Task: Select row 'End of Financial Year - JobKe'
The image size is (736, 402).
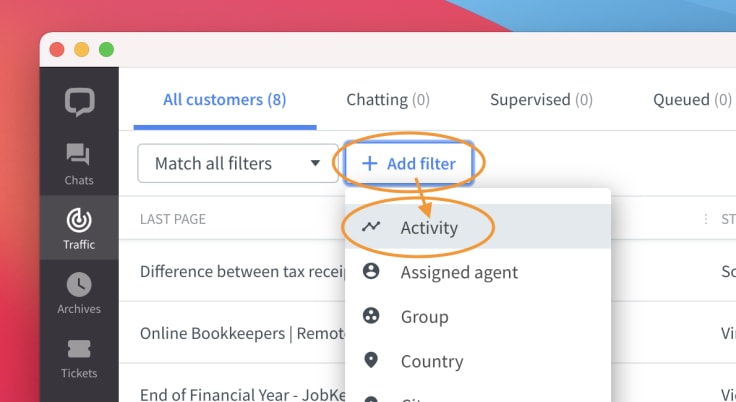Action: tap(242, 394)
